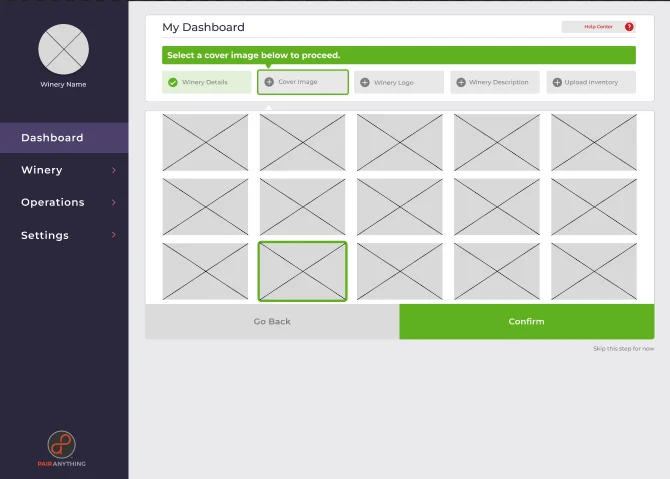The image size is (670, 479).
Task: Click the green checkmark on Winery Details
Action: (173, 82)
